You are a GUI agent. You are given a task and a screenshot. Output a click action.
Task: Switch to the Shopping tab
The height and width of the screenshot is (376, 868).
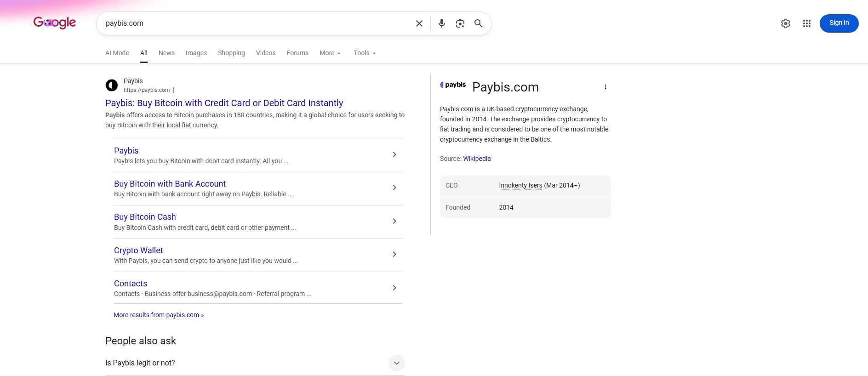tap(231, 53)
